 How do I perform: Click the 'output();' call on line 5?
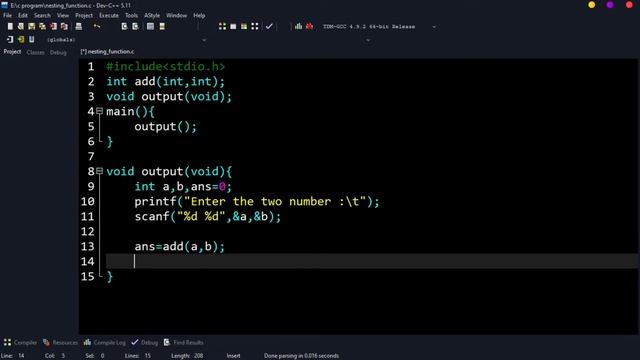[166, 127]
